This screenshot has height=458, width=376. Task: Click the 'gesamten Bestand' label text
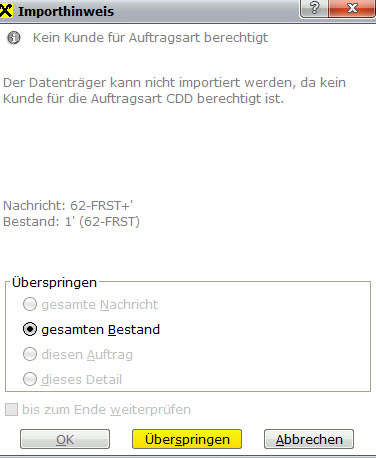point(101,330)
